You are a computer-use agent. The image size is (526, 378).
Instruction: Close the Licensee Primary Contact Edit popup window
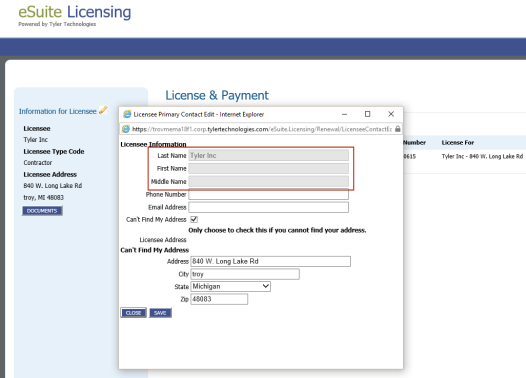(391, 114)
